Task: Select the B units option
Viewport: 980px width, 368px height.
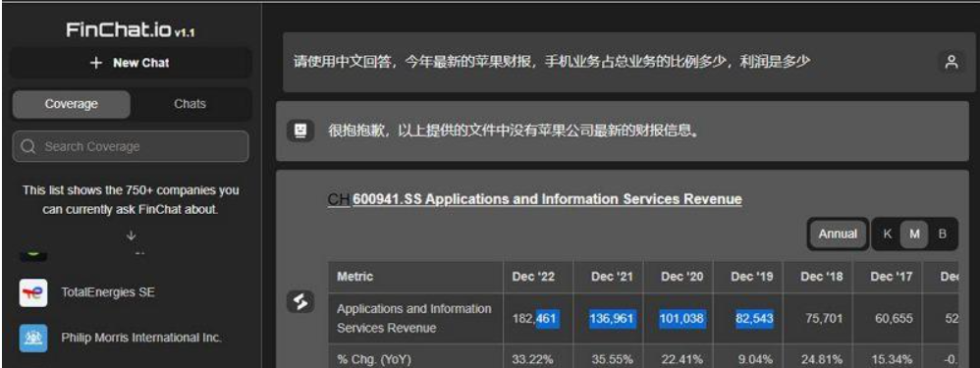Action: pos(942,235)
